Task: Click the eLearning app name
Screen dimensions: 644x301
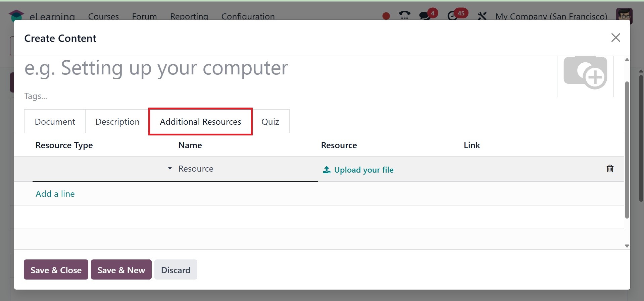Action: click(x=52, y=16)
